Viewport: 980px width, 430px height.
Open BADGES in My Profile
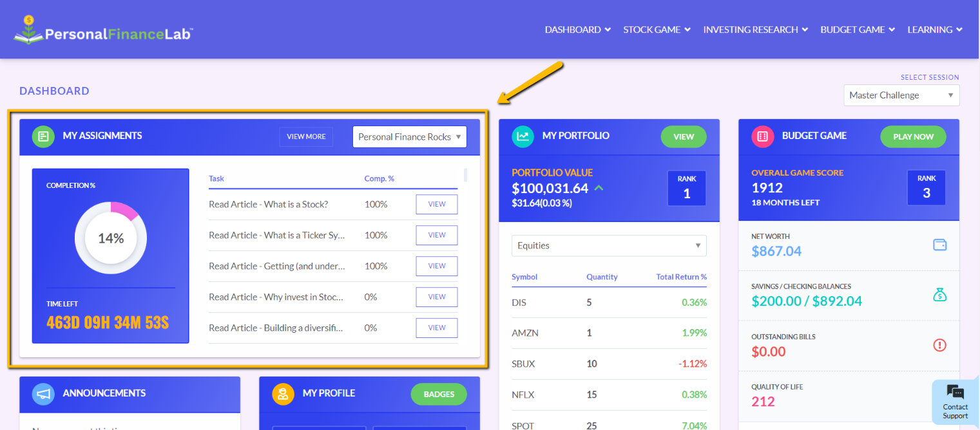tap(439, 394)
